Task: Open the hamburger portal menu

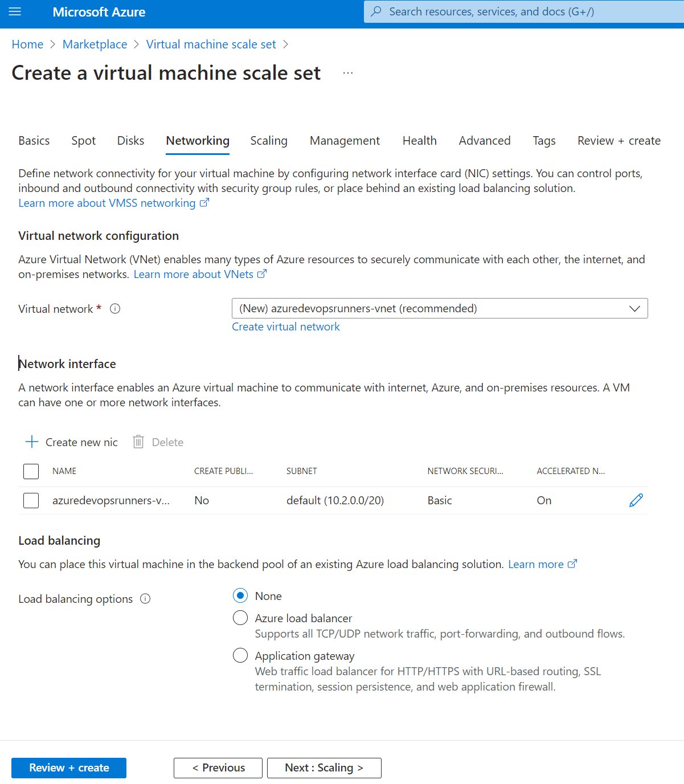Action: [x=15, y=12]
